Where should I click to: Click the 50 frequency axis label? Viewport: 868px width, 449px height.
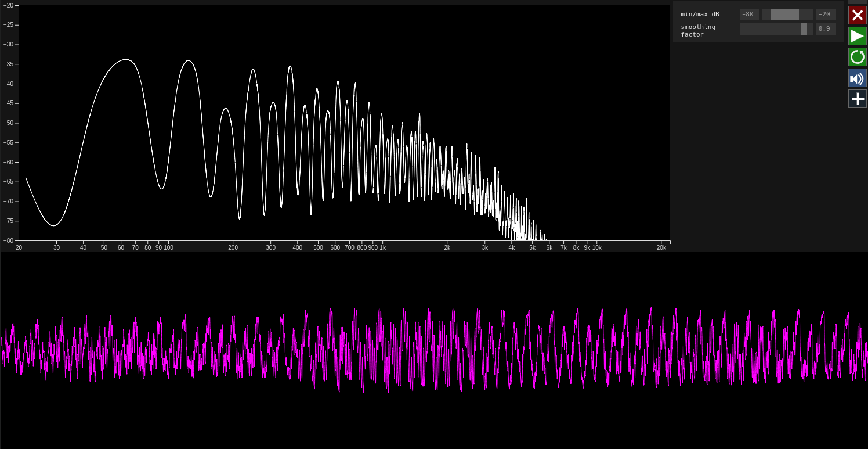tap(104, 248)
